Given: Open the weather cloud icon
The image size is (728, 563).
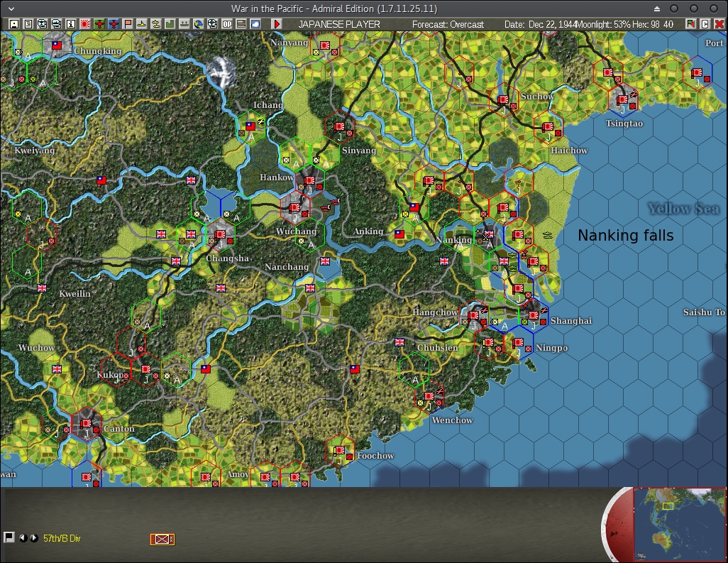Looking at the screenshot, I should point(255,23).
